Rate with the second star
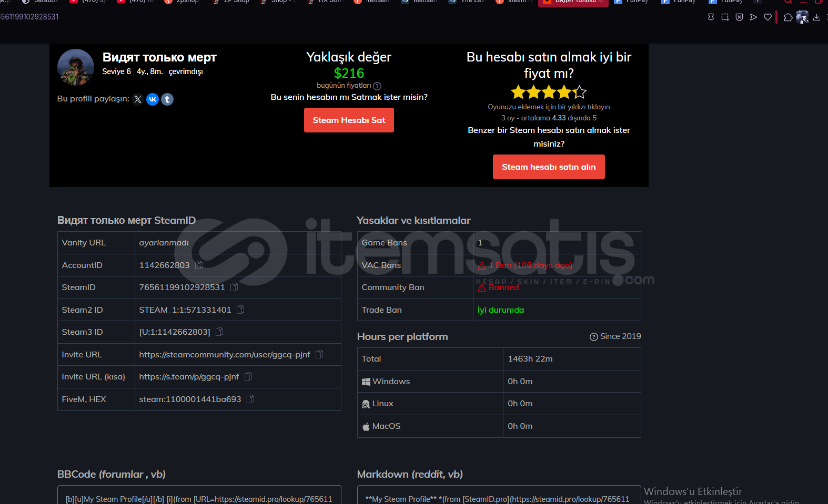This screenshot has height=504, width=828. pos(533,92)
